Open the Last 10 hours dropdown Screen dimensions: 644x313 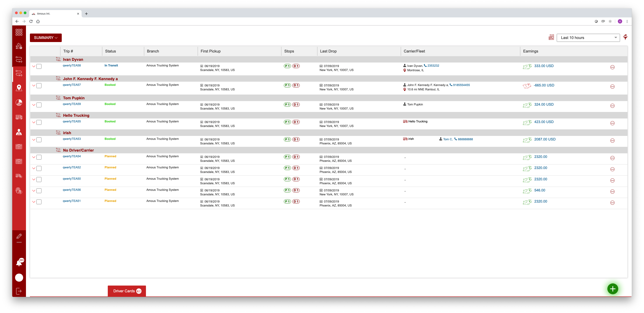click(588, 38)
